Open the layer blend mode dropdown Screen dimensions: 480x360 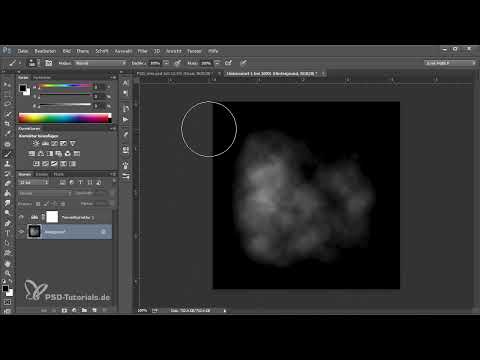point(45,193)
